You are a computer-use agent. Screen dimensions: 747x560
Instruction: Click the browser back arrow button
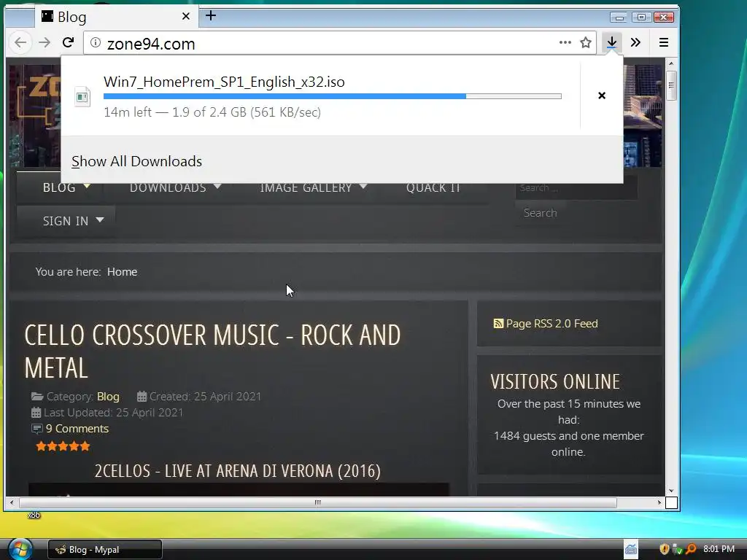(x=20, y=43)
